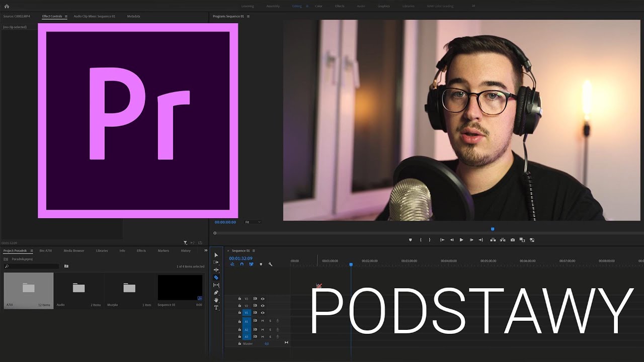Hide track V2 using eye icon

coord(263,306)
